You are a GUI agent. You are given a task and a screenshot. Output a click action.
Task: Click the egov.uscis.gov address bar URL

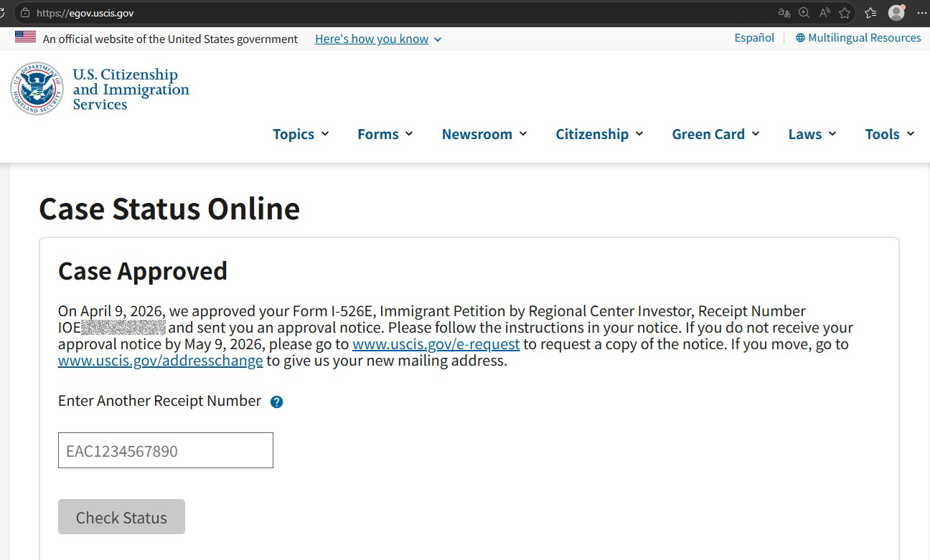(x=85, y=13)
